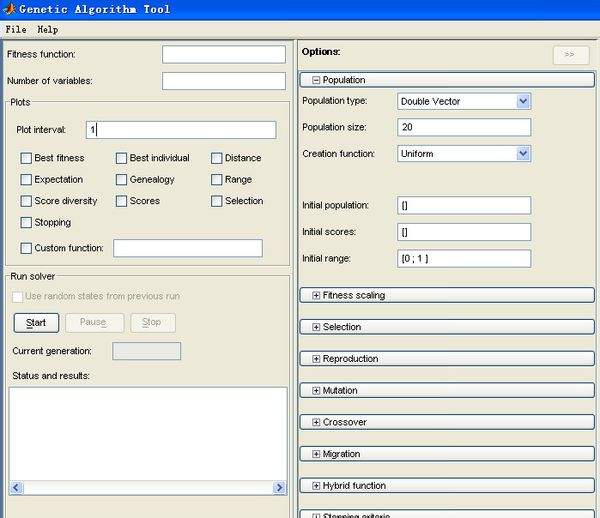Enable the Best fitness plot checkbox
This screenshot has height=518, width=600.
[26, 158]
